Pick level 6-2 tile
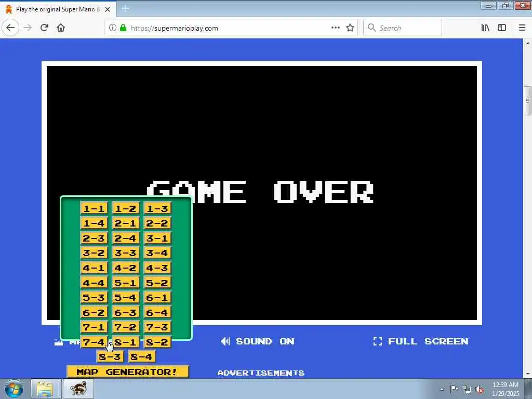This screenshot has height=399, width=532. (94, 312)
